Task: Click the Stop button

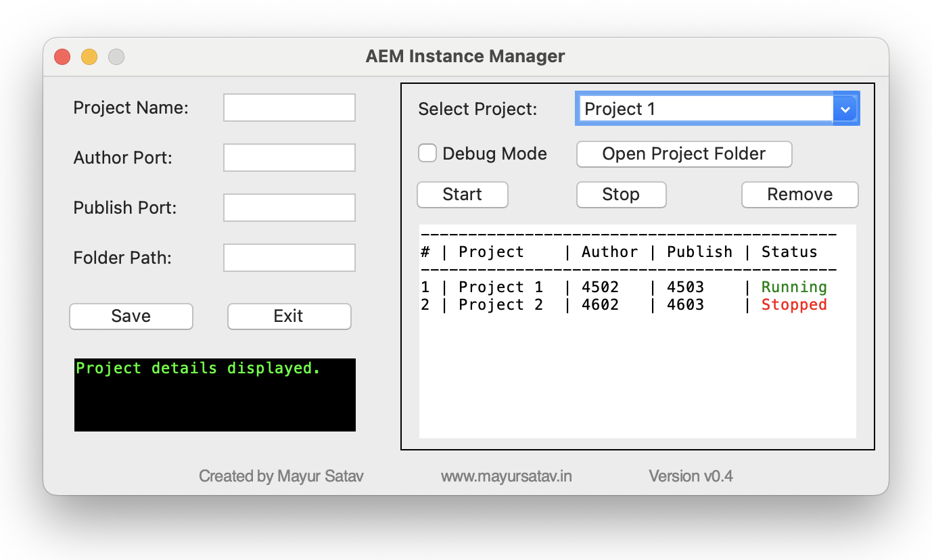Action: click(620, 194)
